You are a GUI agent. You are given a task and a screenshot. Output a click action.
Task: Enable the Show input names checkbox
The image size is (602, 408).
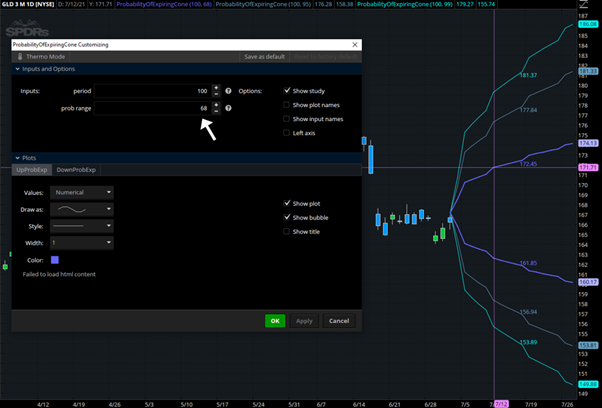(286, 119)
